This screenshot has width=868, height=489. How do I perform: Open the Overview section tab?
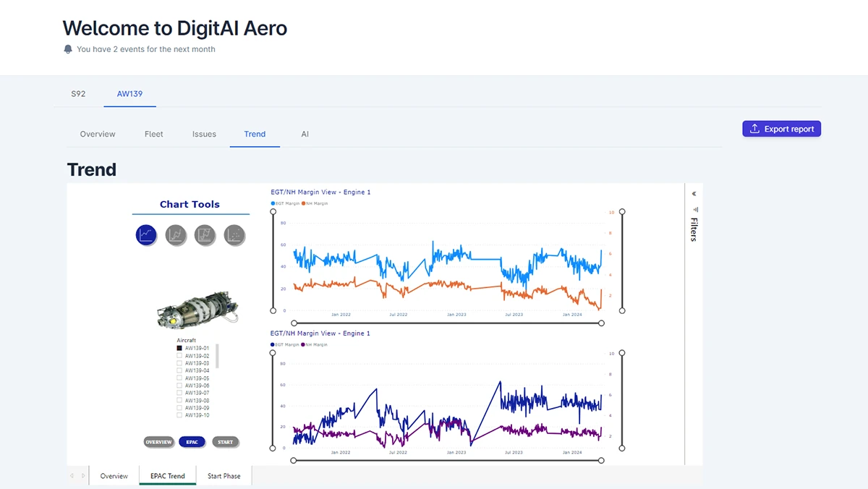(98, 134)
